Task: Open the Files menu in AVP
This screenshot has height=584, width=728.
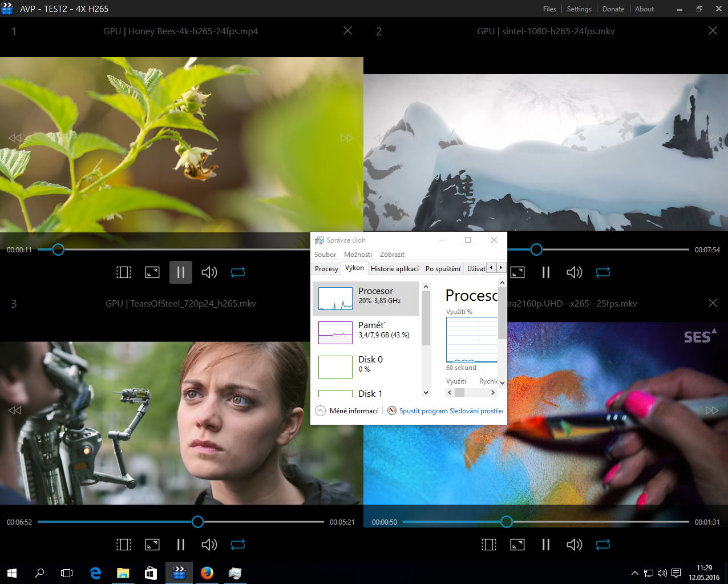Action: click(549, 9)
